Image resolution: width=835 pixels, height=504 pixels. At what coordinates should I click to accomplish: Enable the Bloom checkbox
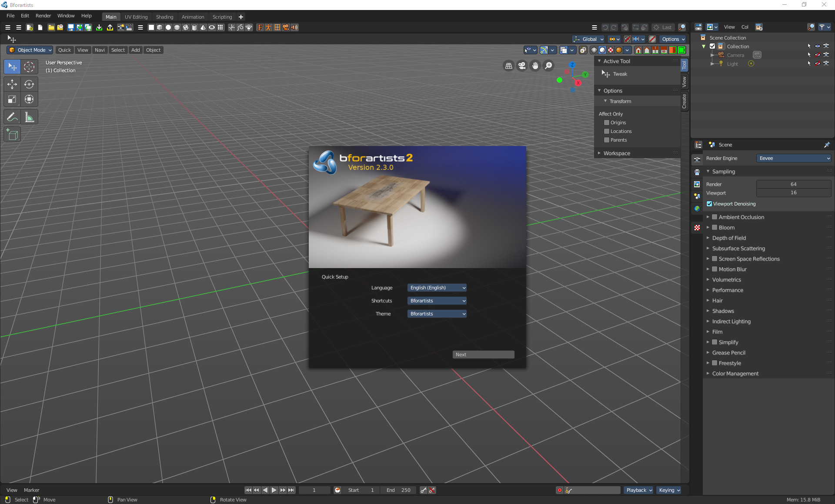715,227
